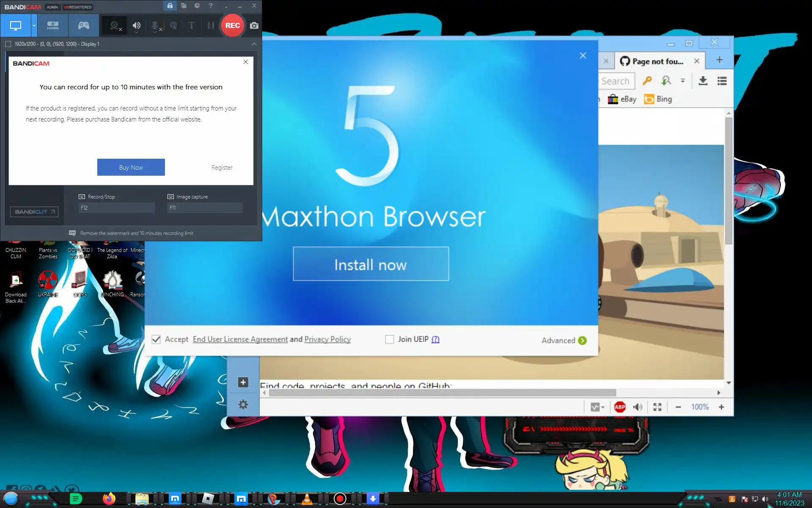
Task: Click browser horizontal scrollbar
Action: (442, 393)
